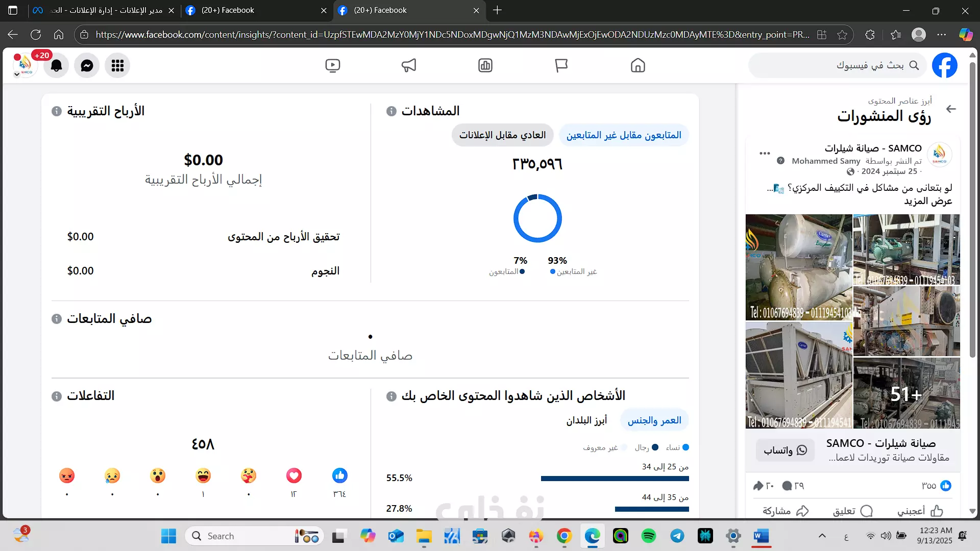
Task: Click info icon next to التفاعلات
Action: [x=57, y=396]
